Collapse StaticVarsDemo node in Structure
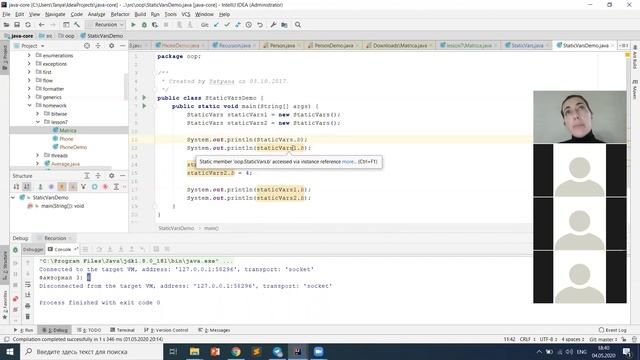This screenshot has width=640, height=360. click(x=13, y=198)
